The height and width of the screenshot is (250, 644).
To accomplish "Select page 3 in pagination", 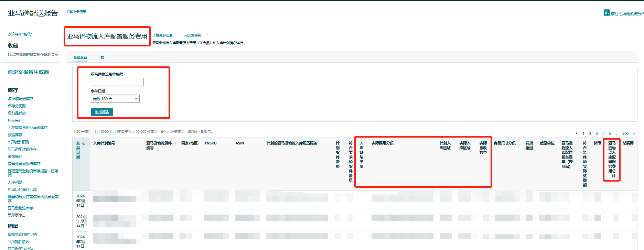I will [597, 133].
